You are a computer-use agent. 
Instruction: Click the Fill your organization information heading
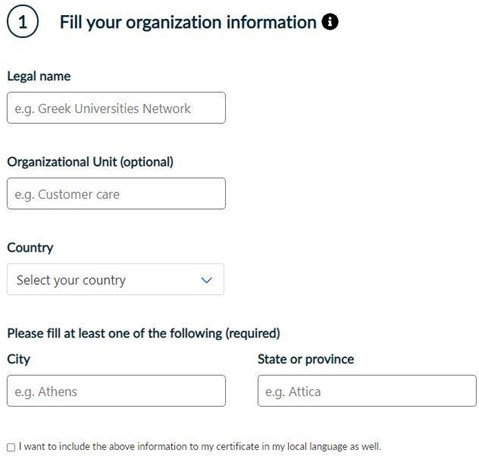pyautogui.click(x=188, y=23)
